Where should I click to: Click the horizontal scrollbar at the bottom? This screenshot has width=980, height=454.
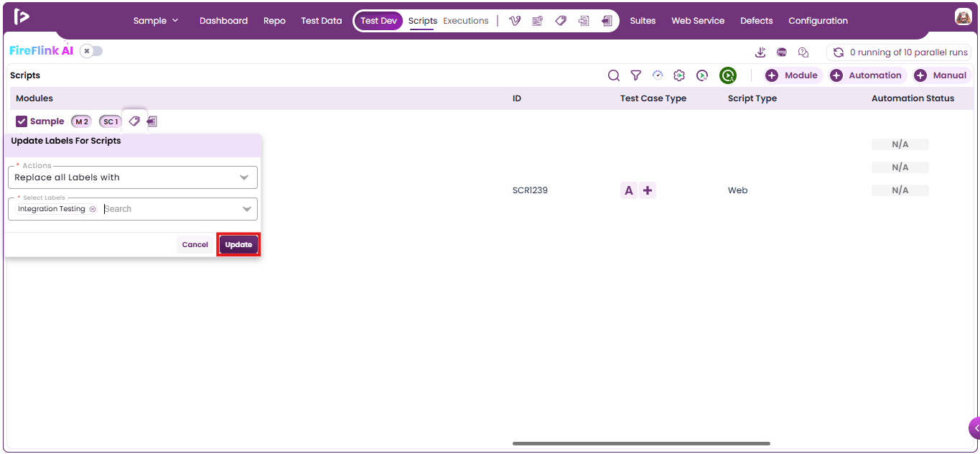pos(641,443)
